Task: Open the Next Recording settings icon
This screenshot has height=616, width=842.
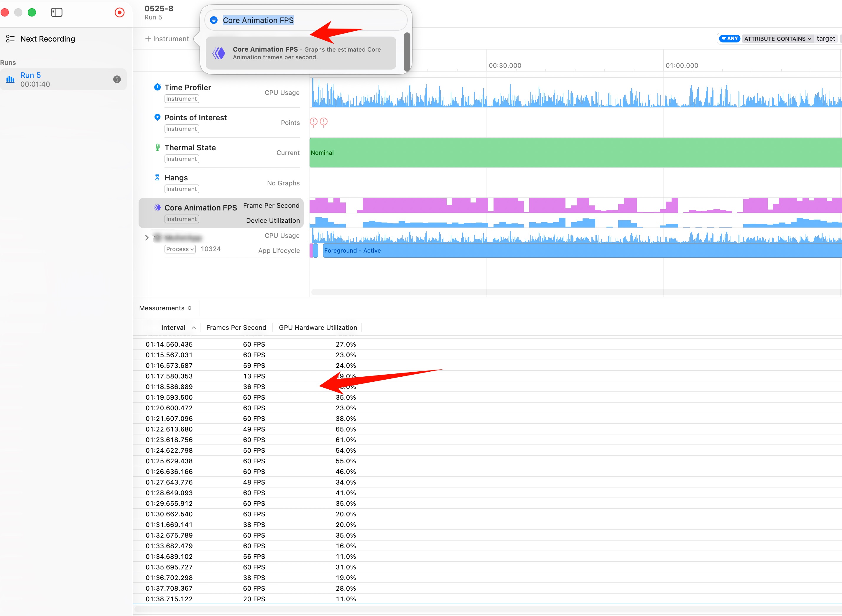Action: 10,39
